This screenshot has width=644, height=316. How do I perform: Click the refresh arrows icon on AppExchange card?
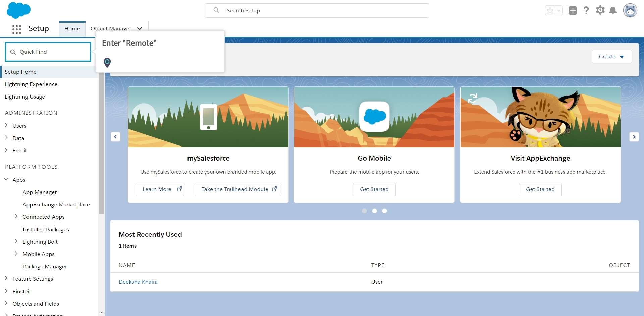tap(472, 98)
